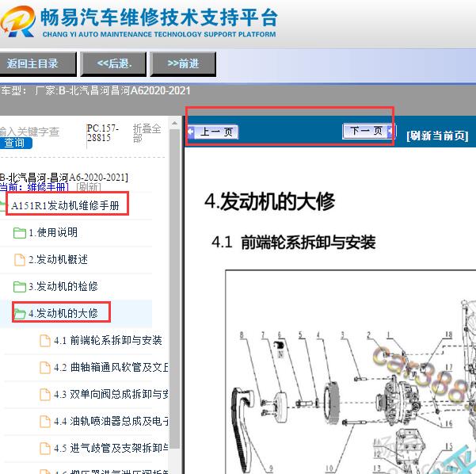Open previous page with 上一页
This screenshot has width=476, height=474.
(x=213, y=132)
